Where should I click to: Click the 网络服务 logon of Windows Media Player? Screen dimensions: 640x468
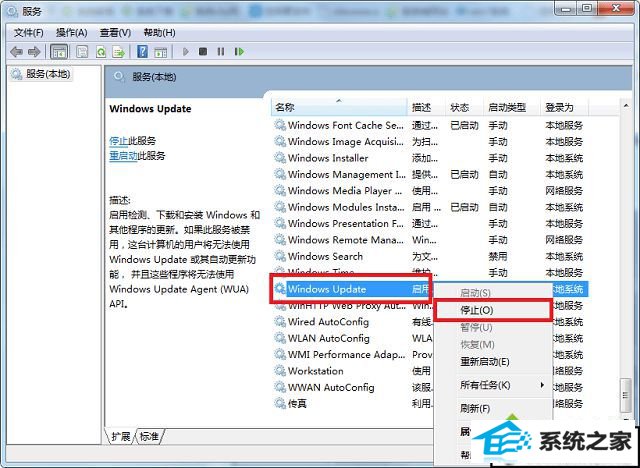click(564, 191)
